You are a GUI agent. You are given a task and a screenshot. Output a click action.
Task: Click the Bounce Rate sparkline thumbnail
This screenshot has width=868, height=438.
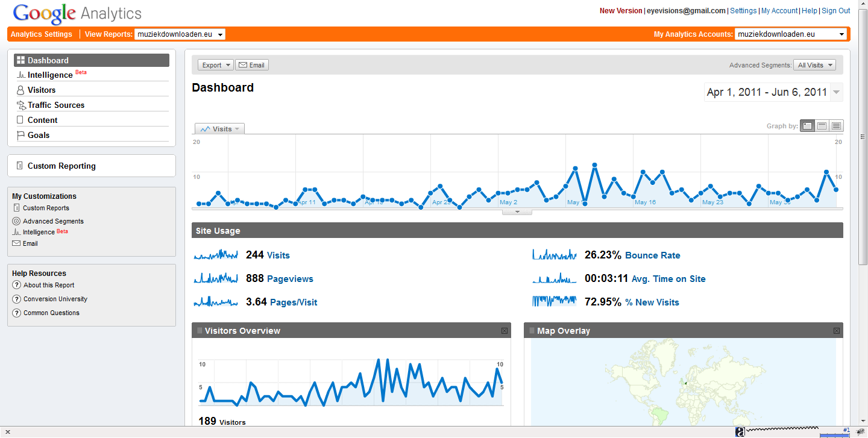click(555, 255)
